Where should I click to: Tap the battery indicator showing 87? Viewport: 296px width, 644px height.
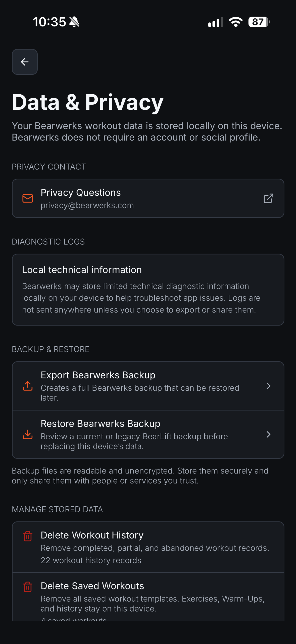[x=259, y=22]
